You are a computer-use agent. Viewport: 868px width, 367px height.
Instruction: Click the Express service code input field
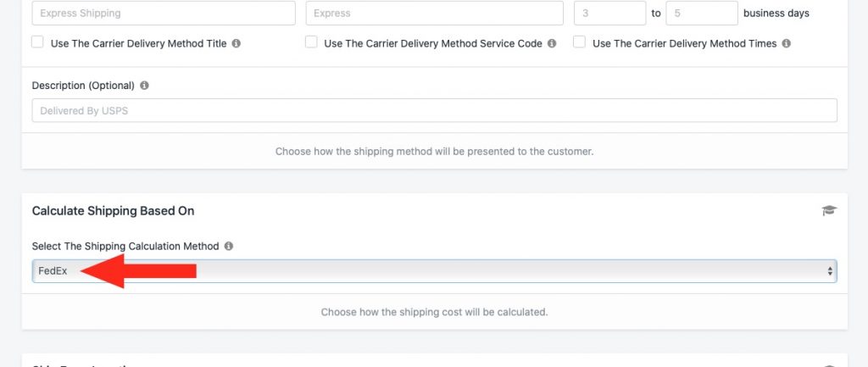pos(435,14)
